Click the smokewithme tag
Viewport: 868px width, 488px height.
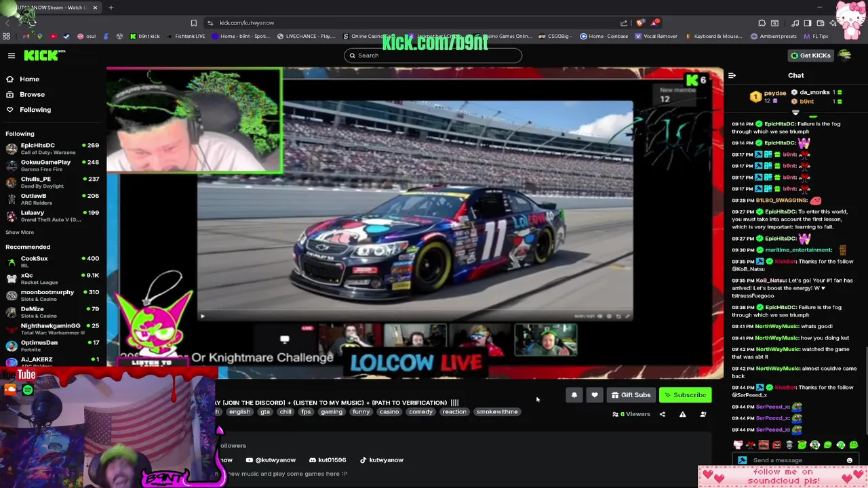pos(497,412)
